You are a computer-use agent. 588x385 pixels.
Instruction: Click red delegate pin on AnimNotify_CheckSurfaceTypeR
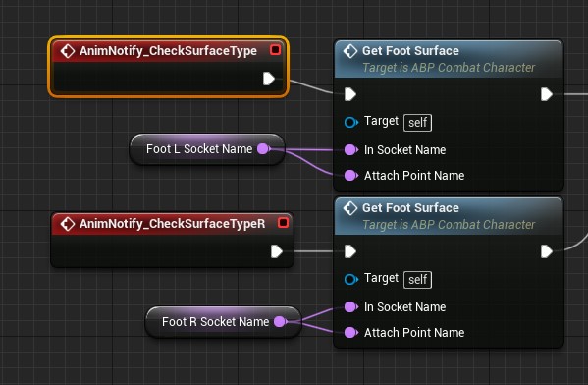(283, 223)
